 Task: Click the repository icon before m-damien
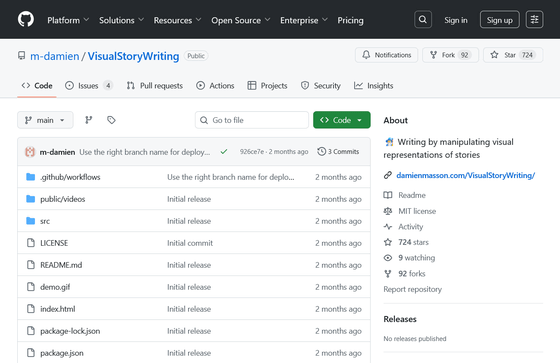[22, 56]
